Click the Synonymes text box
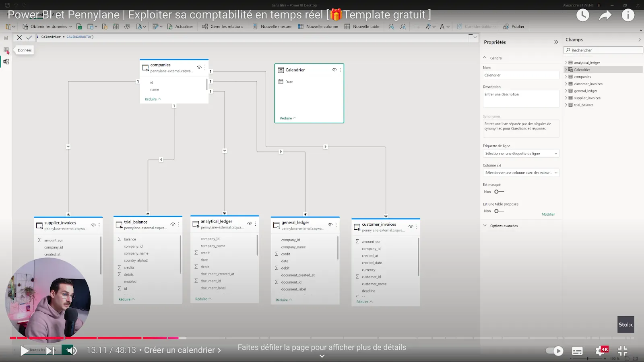 (x=521, y=128)
